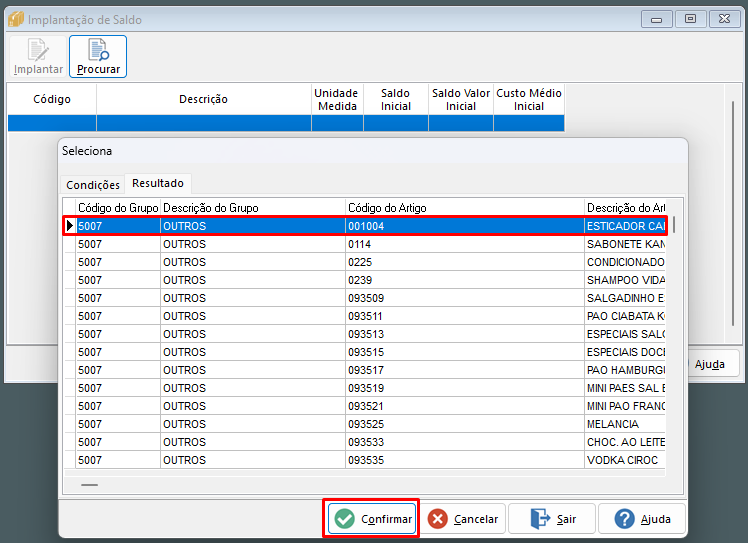Click the Implantar toolbar icon
Screen dimensions: 748x543
(x=38, y=50)
